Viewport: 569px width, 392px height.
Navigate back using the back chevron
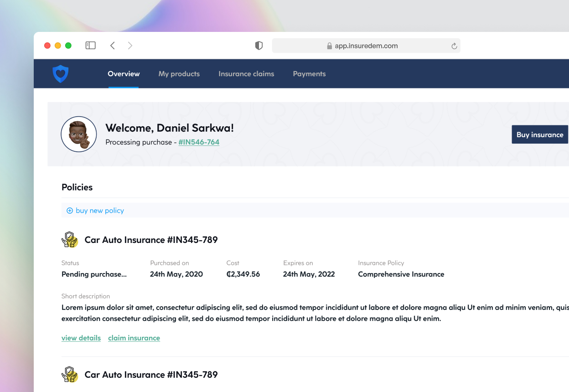point(113,45)
